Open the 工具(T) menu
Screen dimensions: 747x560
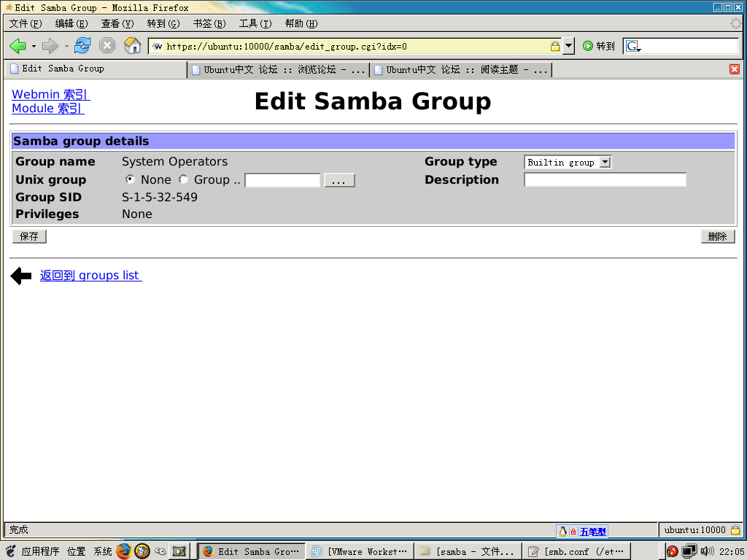click(255, 23)
